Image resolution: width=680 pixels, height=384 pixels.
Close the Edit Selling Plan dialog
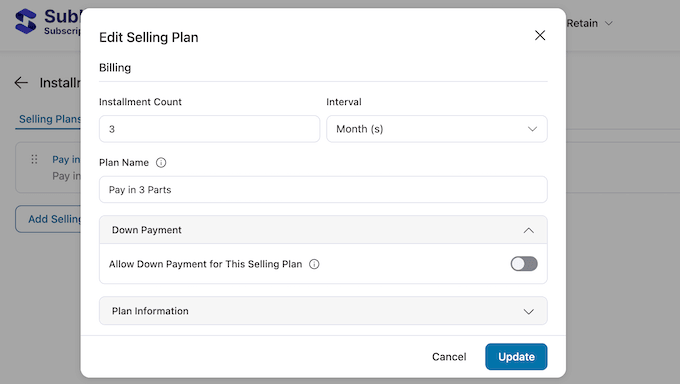click(x=540, y=35)
